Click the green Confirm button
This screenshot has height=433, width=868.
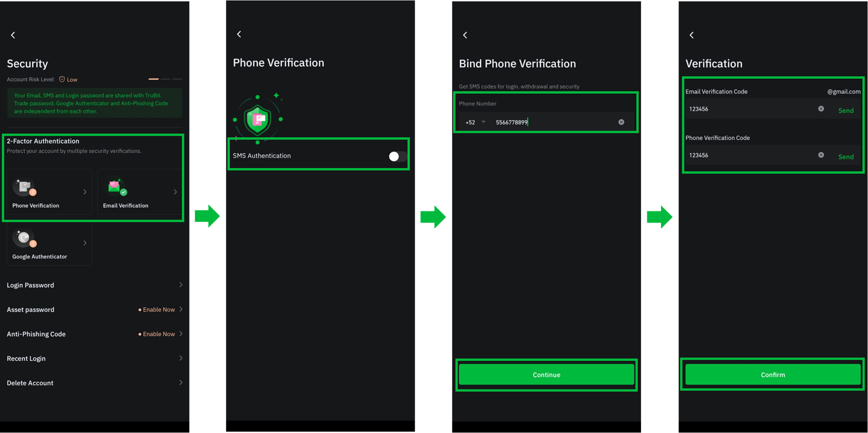(x=773, y=375)
